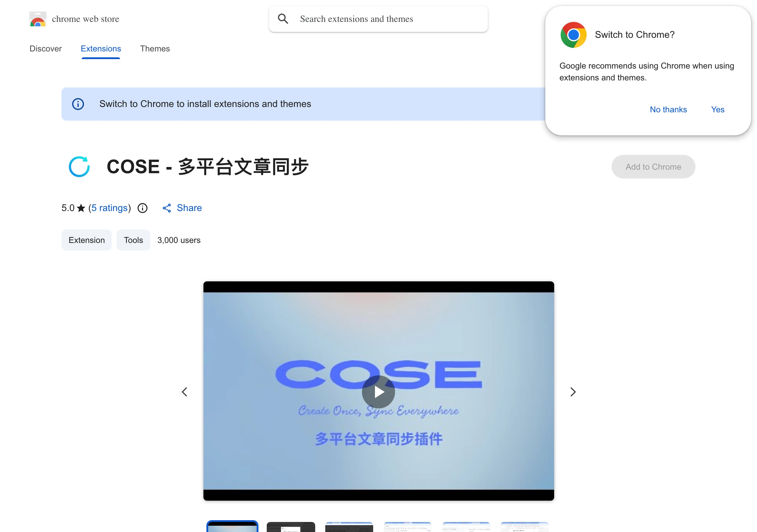This screenshot has height=532, width=757.
Task: Click the COSE extension title heading
Action: tap(208, 166)
